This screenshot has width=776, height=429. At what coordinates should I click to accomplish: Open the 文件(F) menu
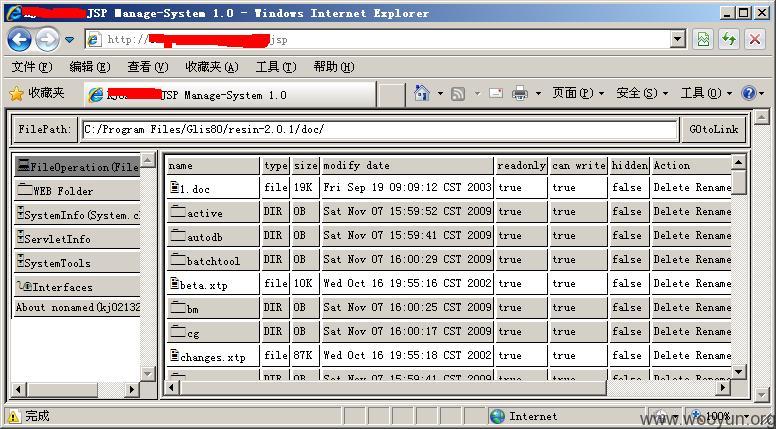[x=32, y=67]
